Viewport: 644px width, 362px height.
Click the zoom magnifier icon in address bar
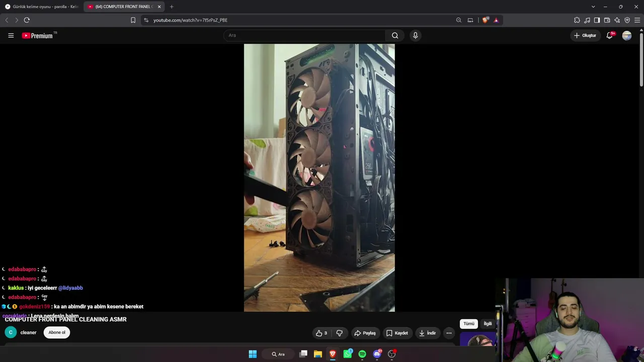tap(458, 20)
